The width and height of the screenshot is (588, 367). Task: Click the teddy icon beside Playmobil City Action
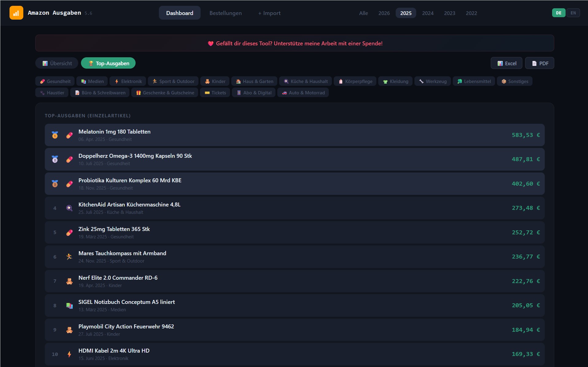[x=70, y=330]
